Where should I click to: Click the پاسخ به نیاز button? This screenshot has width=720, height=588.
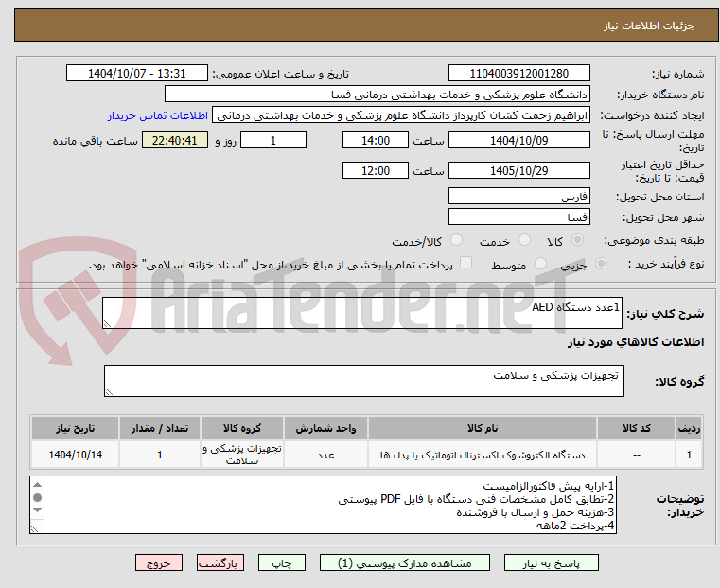point(551,563)
